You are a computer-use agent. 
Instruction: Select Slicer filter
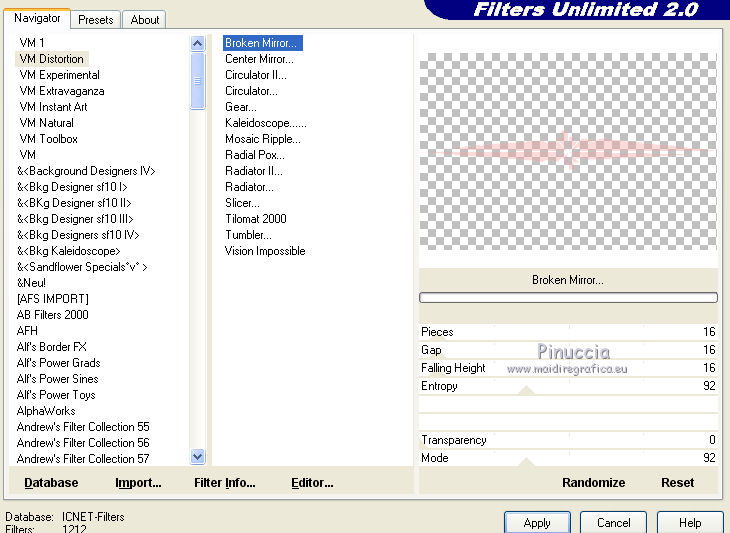coord(242,203)
